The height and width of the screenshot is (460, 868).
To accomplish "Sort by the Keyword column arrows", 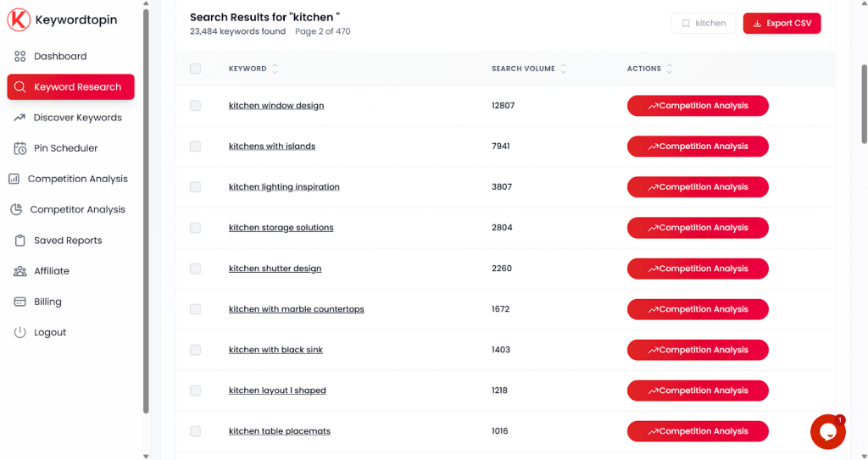I will tap(275, 69).
